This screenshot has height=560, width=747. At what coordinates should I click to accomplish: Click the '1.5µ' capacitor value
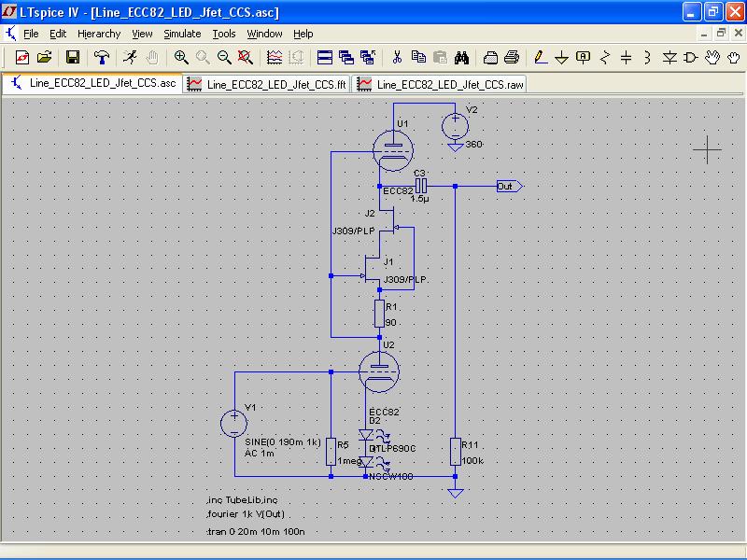click(x=419, y=198)
